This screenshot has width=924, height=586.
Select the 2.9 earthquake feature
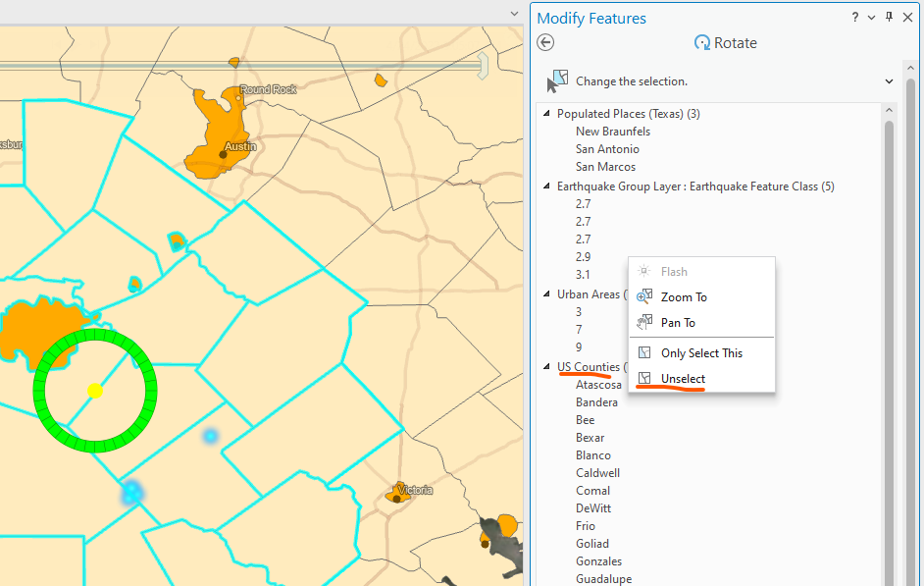coord(583,257)
